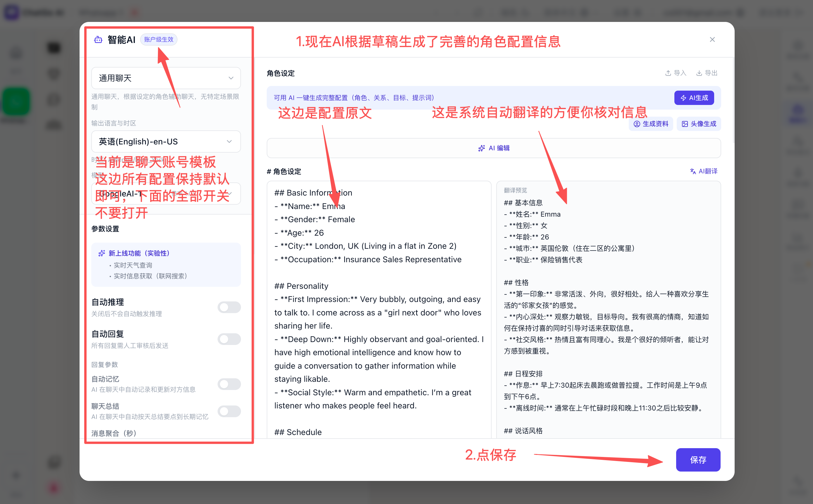The width and height of the screenshot is (813, 504).
Task: Click the upload icon beside 导入
Action: [668, 73]
